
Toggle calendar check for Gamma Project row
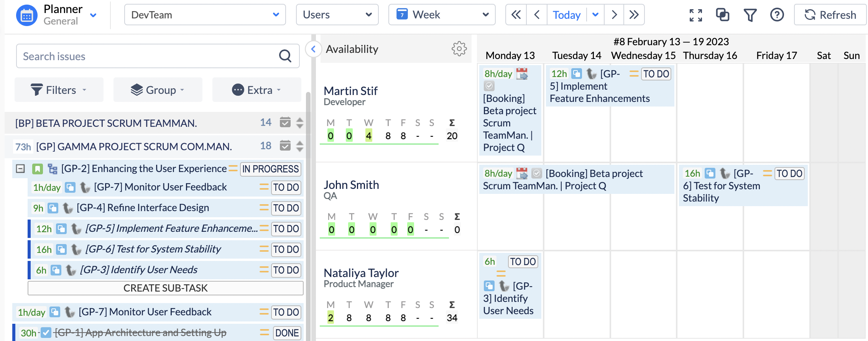(285, 146)
